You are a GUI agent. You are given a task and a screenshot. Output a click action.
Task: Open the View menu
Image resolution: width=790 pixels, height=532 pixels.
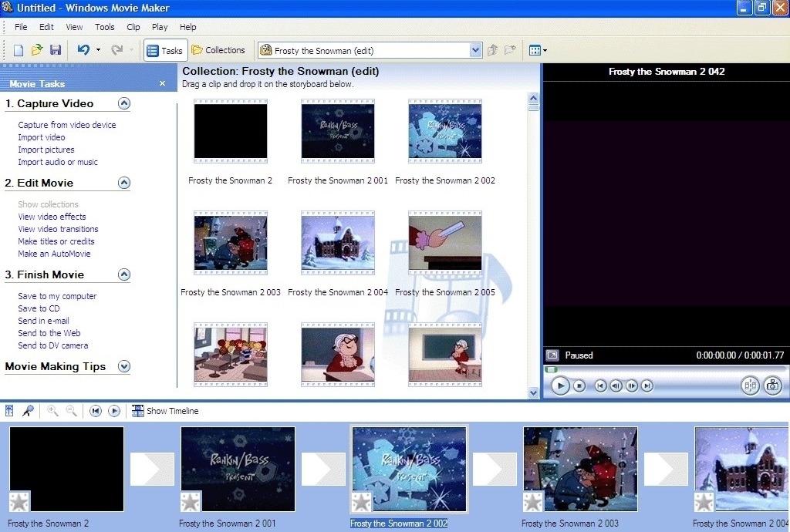74,27
